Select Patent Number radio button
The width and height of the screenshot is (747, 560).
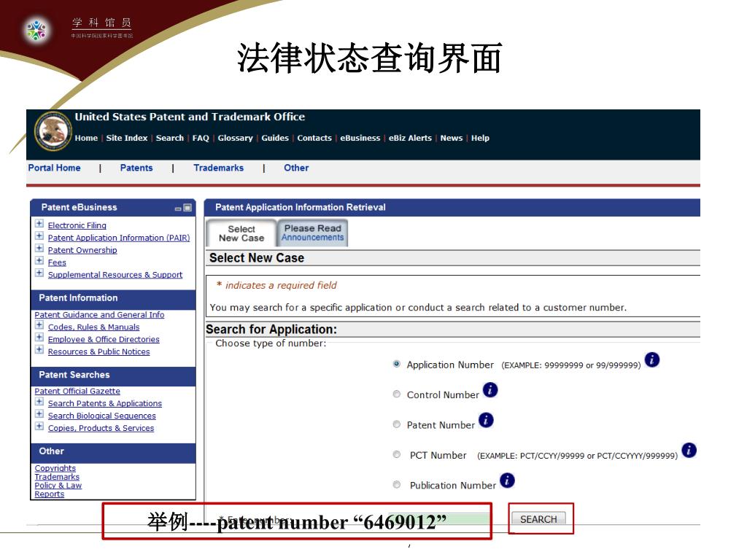tap(396, 424)
